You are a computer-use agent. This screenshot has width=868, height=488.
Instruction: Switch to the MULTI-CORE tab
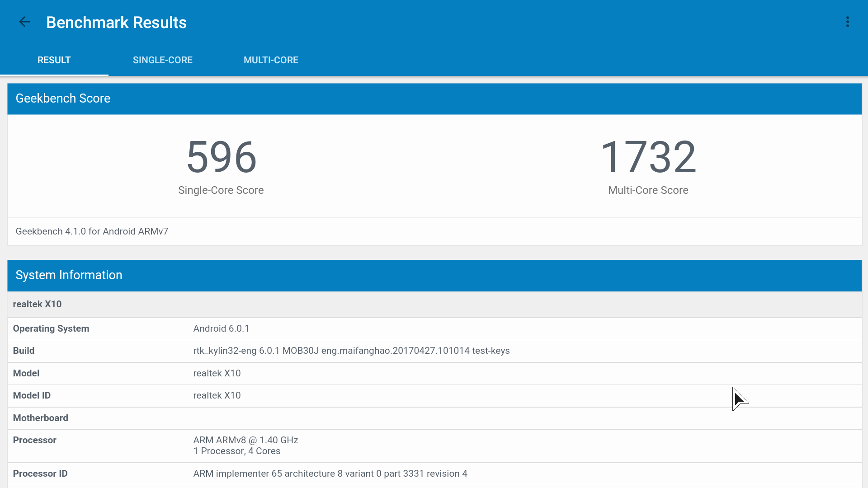(x=271, y=60)
